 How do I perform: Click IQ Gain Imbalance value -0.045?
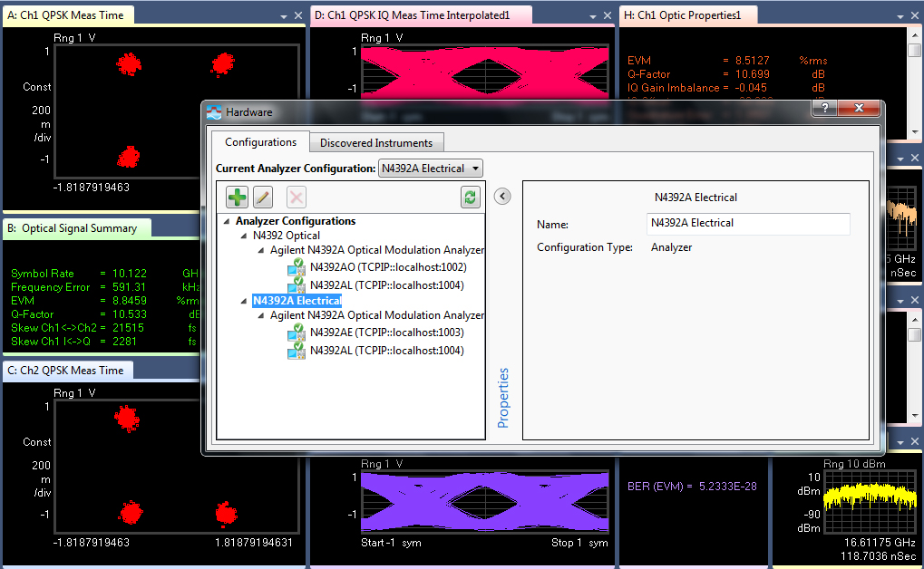751,88
